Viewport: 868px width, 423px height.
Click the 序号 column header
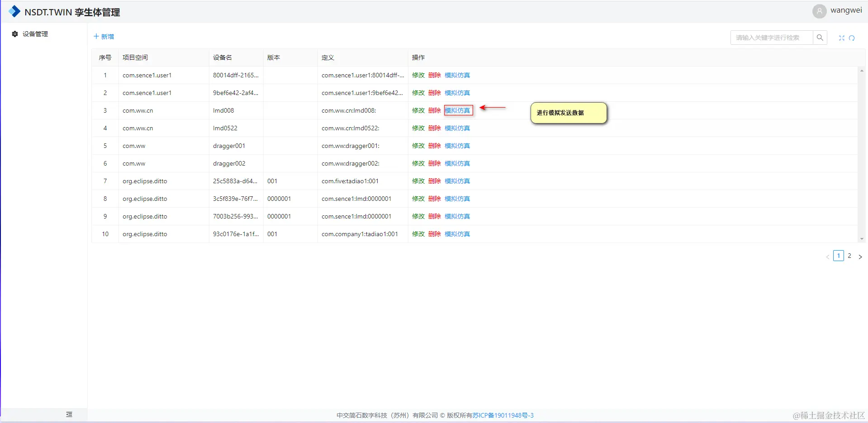(105, 57)
